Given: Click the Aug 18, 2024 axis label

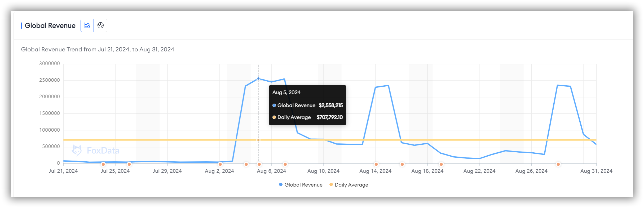Looking at the screenshot, I should (427, 171).
